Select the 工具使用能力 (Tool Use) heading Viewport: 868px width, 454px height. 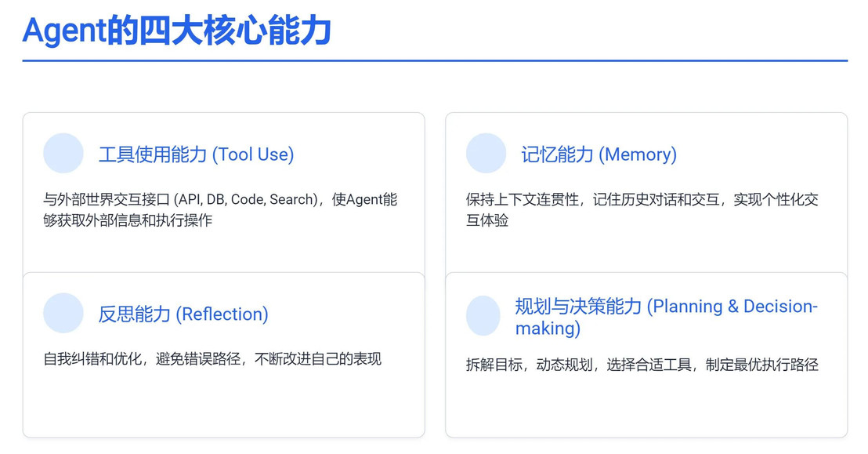(x=196, y=154)
